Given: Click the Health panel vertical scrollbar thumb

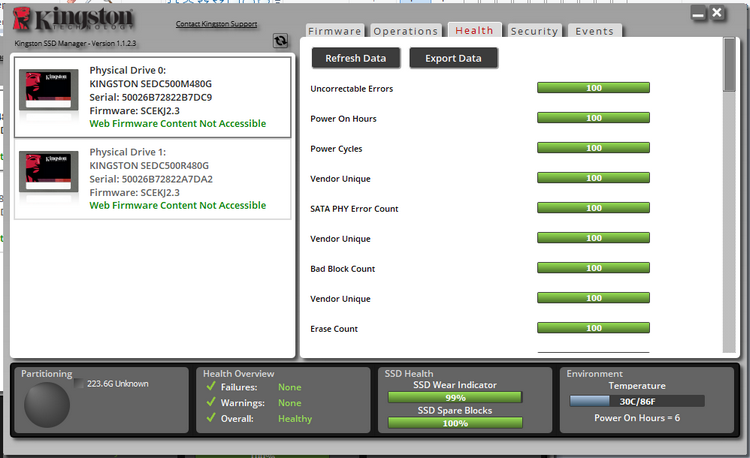Looking at the screenshot, I should click(729, 65).
